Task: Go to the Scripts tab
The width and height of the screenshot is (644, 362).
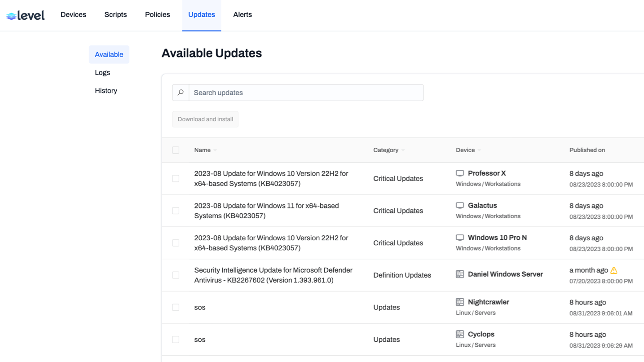Action: pyautogui.click(x=115, y=15)
